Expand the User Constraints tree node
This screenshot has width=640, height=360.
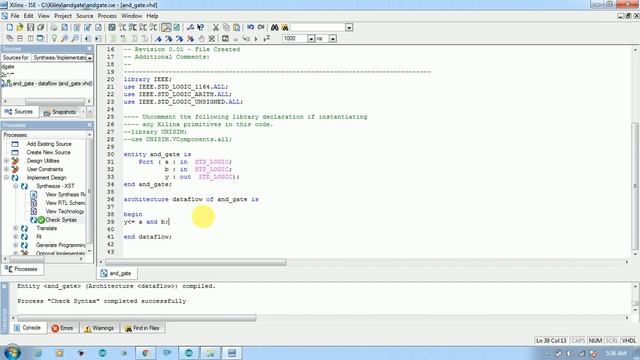tap(6, 169)
